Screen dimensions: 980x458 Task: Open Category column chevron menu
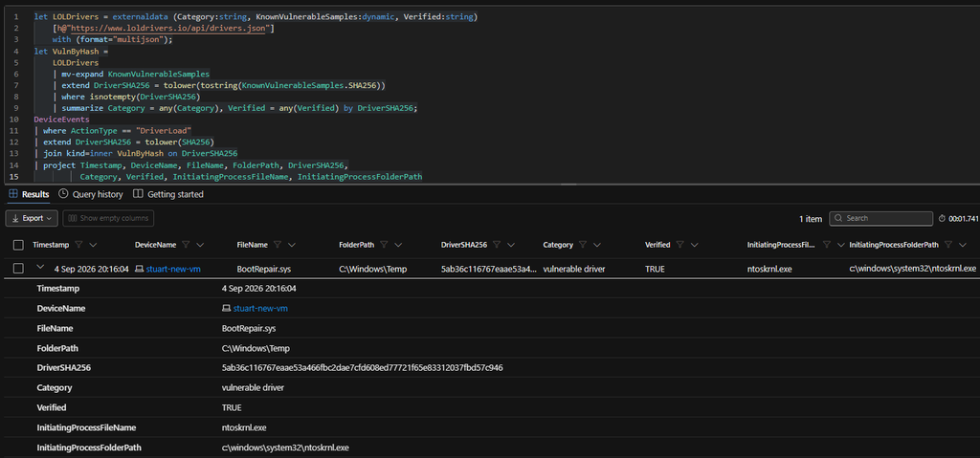click(597, 245)
